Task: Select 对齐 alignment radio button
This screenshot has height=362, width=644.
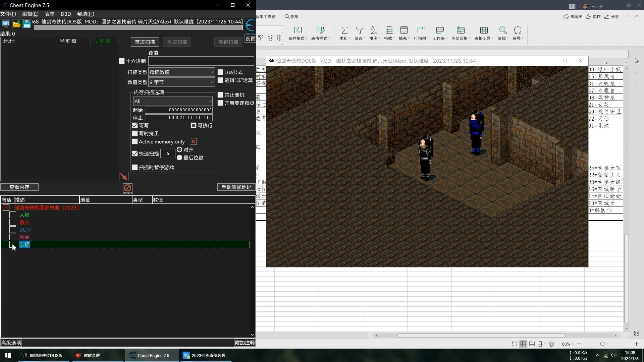Action: (x=179, y=149)
